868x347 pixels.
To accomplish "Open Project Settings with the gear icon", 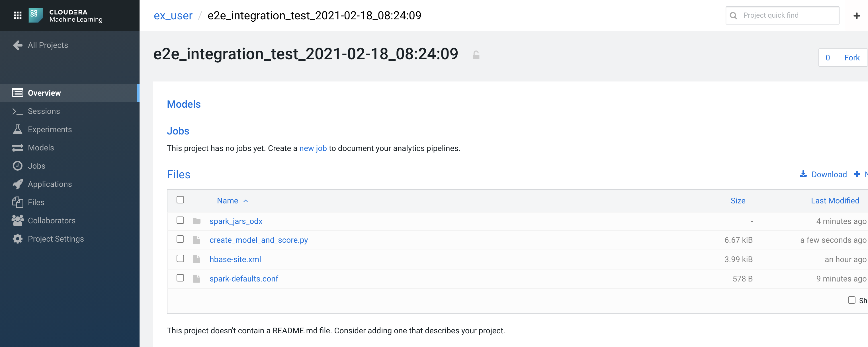I will tap(18, 238).
